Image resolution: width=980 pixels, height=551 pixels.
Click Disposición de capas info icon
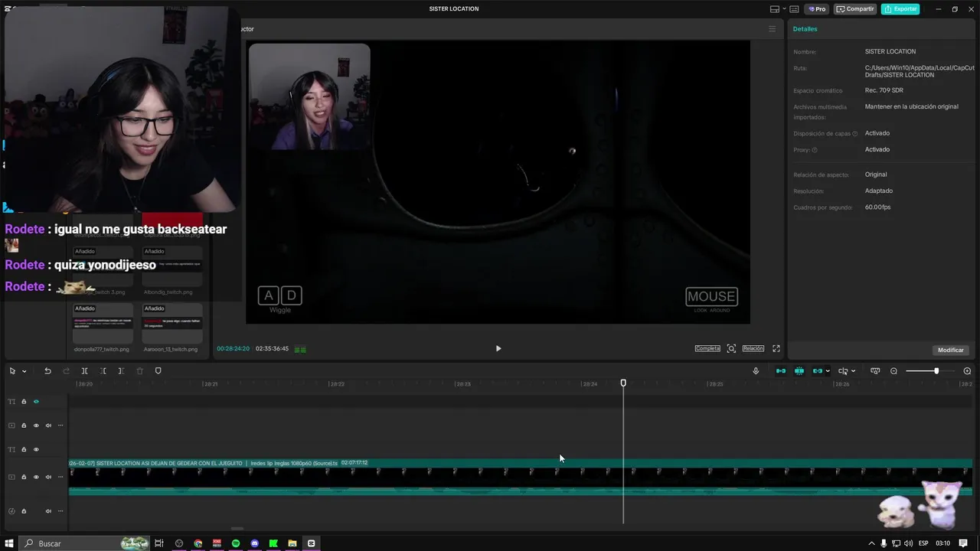pos(855,134)
